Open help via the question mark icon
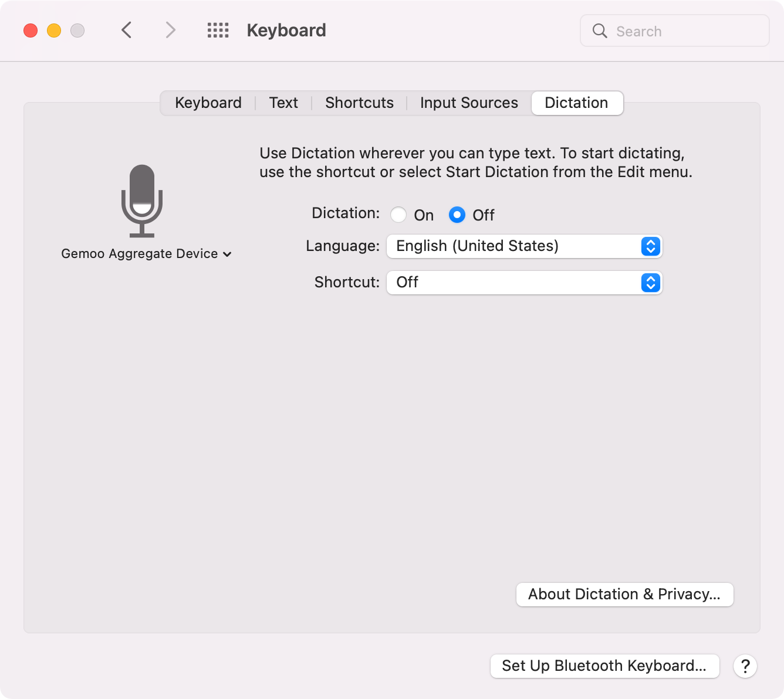The width and height of the screenshot is (784, 699). click(x=745, y=666)
